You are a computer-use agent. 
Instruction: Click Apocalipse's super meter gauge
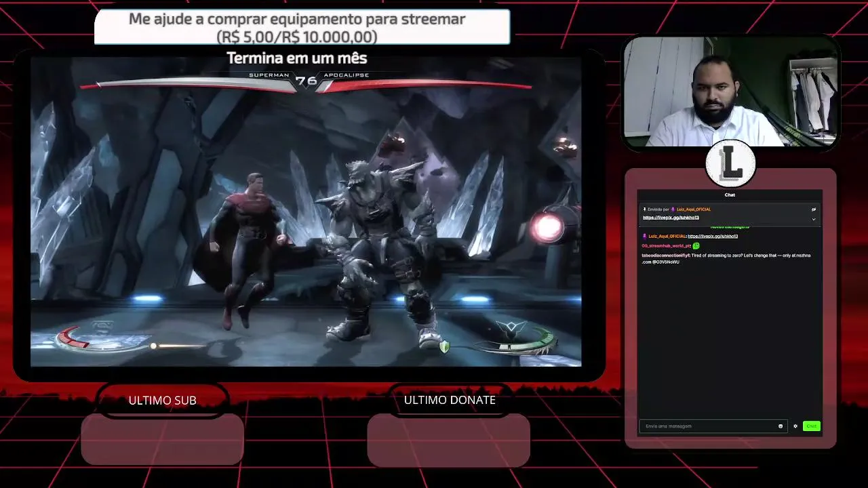517,341
